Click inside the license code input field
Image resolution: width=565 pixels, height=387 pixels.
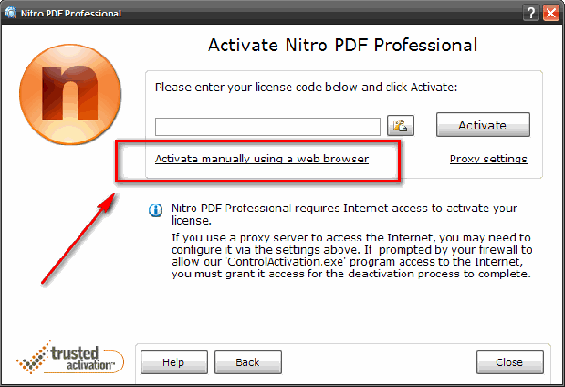click(268, 127)
